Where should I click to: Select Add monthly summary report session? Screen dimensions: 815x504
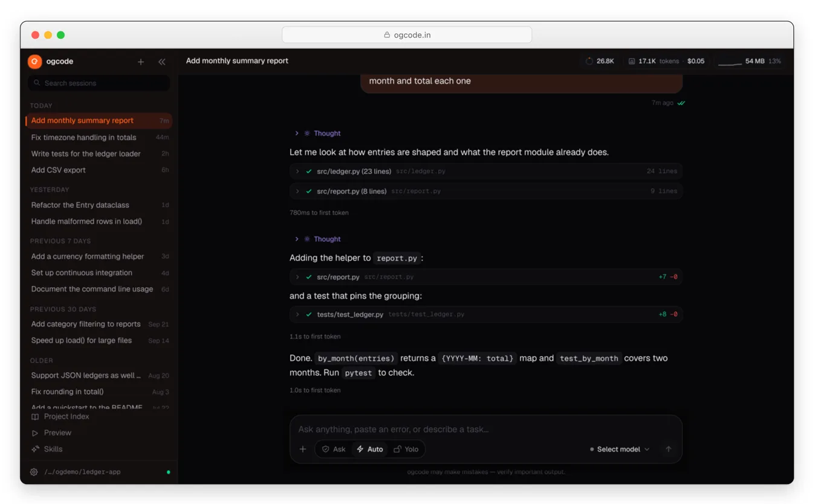pyautogui.click(x=99, y=120)
